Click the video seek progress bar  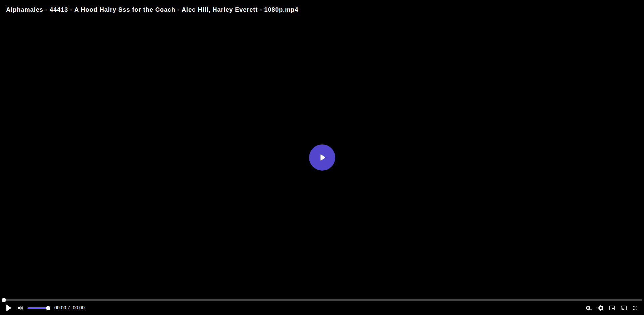coord(322,300)
